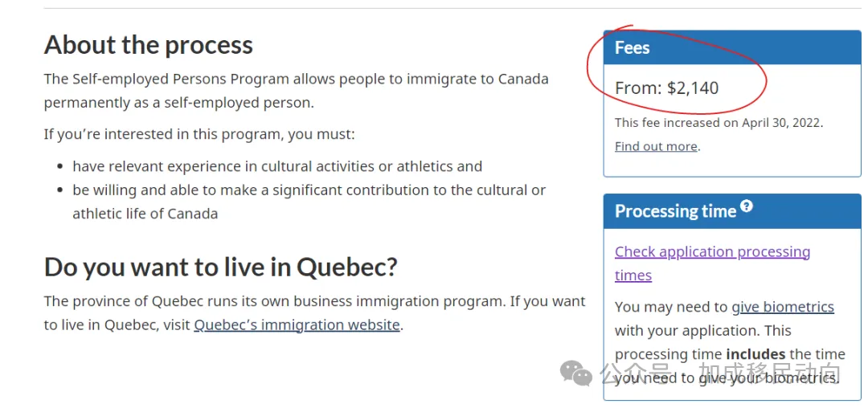This screenshot has width=868, height=408.
Task: Click 'If you're interested in this program' sentence
Action: click(x=199, y=134)
